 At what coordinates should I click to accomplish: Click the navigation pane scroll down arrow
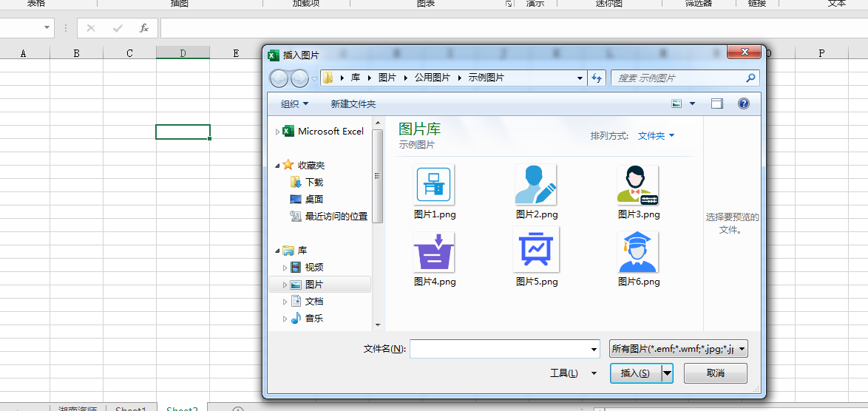378,325
